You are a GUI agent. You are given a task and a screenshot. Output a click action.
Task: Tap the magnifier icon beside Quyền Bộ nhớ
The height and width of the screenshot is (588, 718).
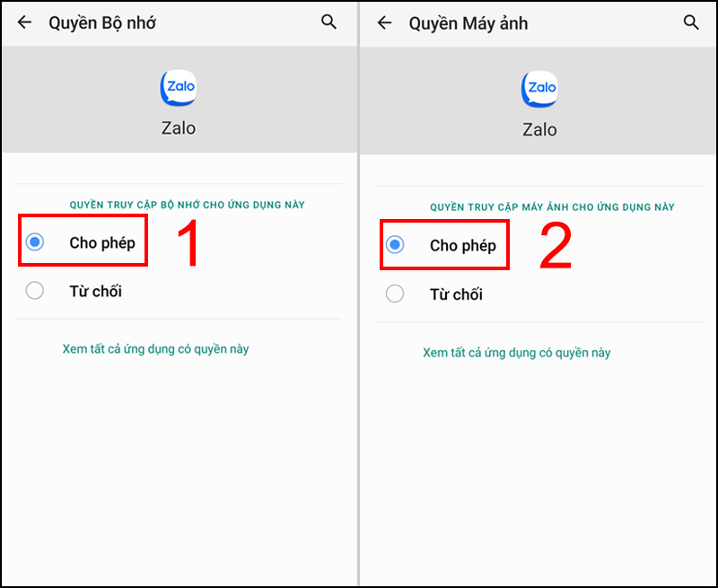point(328,22)
